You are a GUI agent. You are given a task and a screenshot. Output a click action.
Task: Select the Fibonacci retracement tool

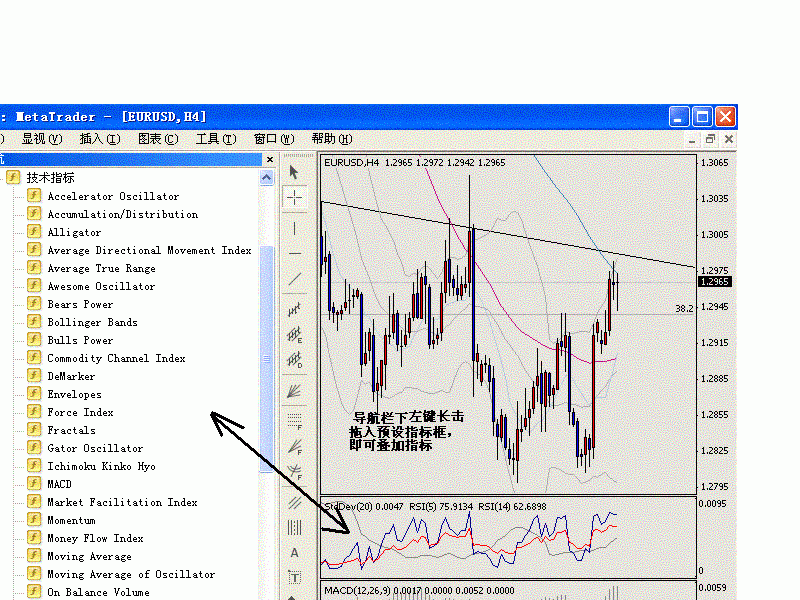point(294,421)
